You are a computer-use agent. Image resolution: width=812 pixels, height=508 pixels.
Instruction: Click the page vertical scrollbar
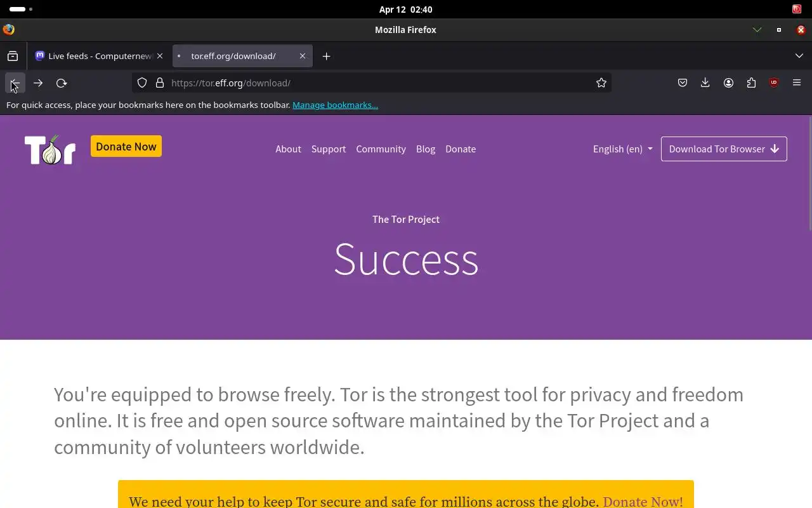[809, 173]
